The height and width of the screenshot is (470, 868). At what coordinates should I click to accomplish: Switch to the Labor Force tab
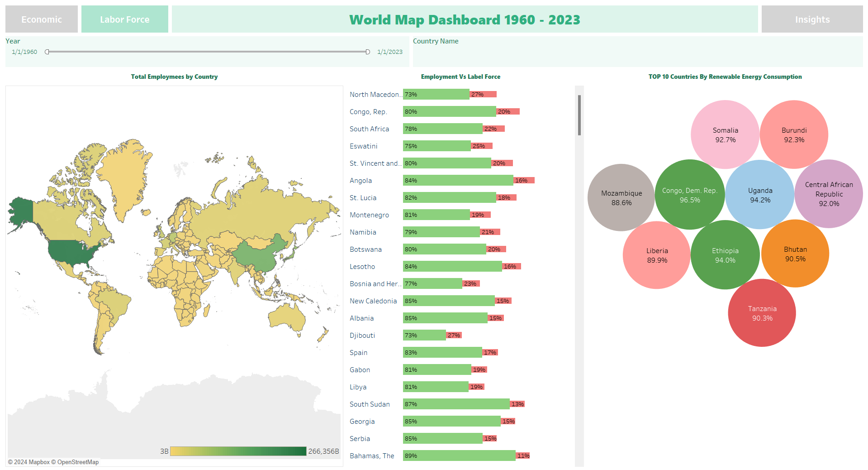(125, 19)
